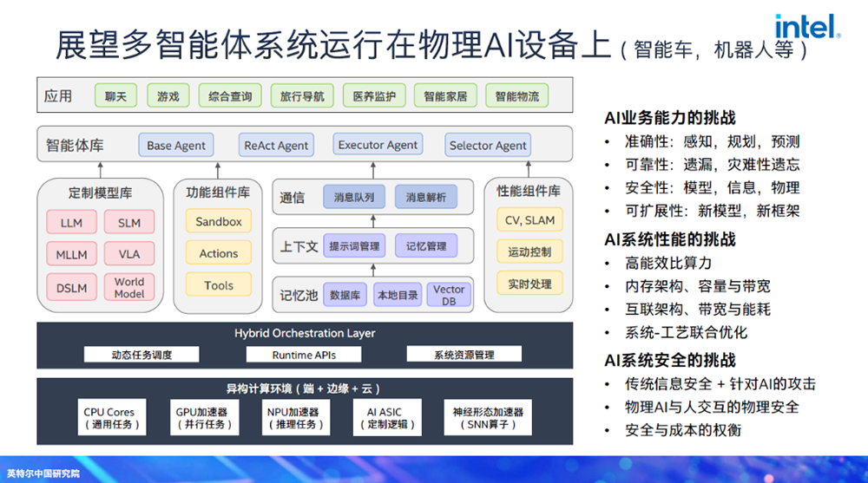Click the Runtime APIs box

coord(304,355)
